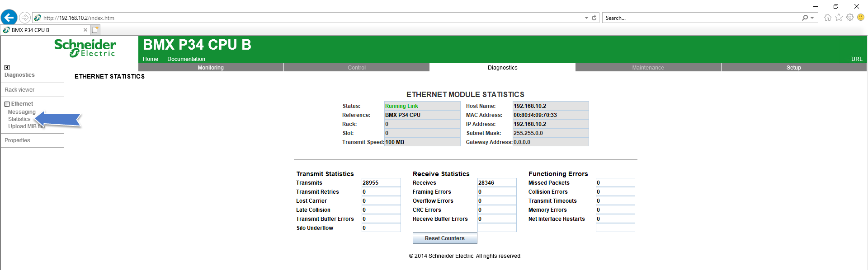Click the search magnifier icon
This screenshot has height=270, width=868.
click(805, 18)
